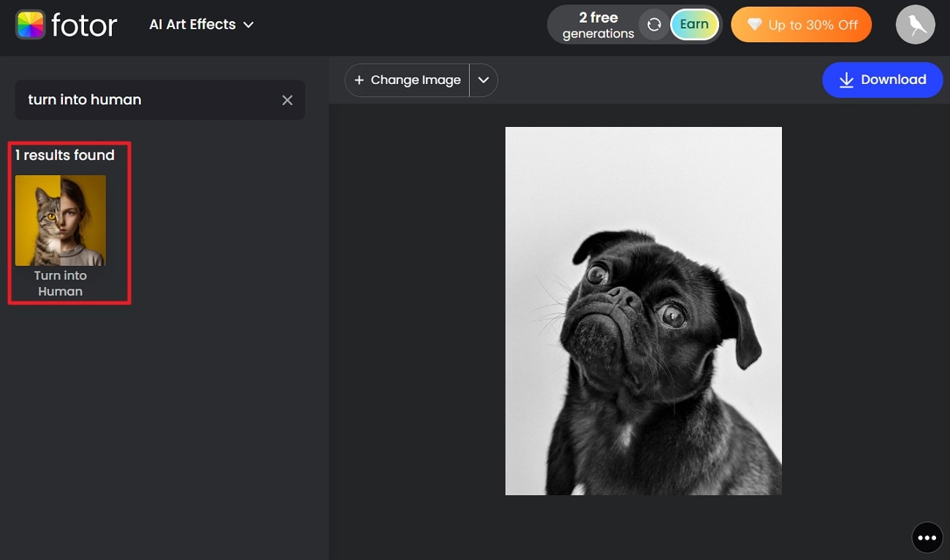Click the Turn into Human caption text
The height and width of the screenshot is (560, 950).
click(61, 283)
